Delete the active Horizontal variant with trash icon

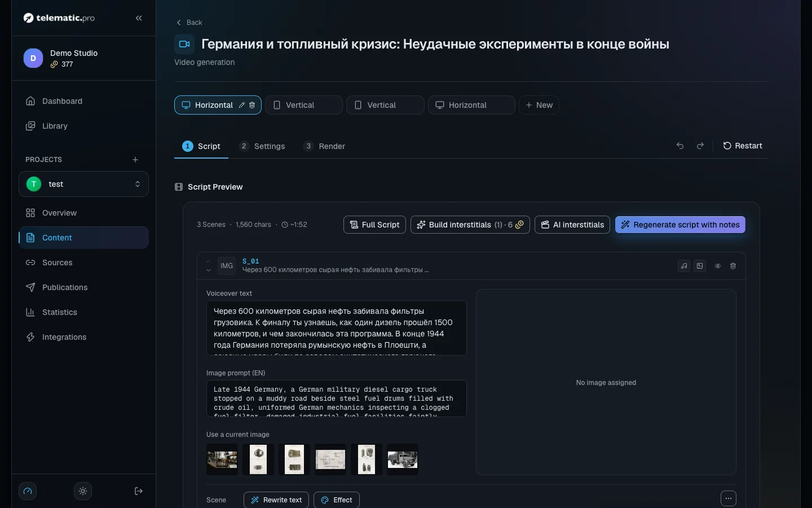[x=252, y=105]
